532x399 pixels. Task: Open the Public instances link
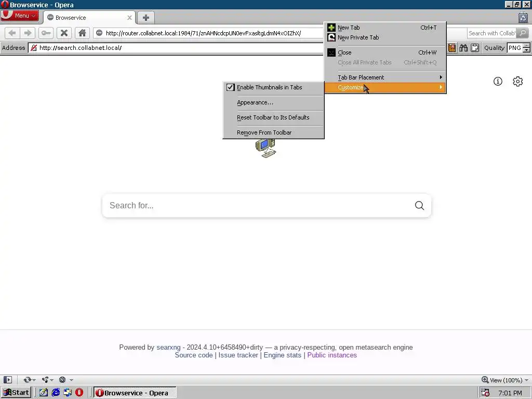332,355
